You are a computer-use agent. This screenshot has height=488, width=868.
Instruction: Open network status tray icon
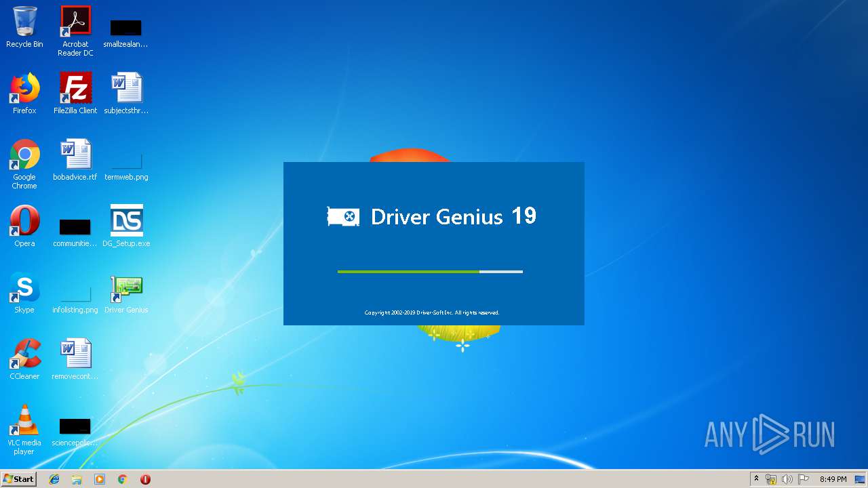771,479
